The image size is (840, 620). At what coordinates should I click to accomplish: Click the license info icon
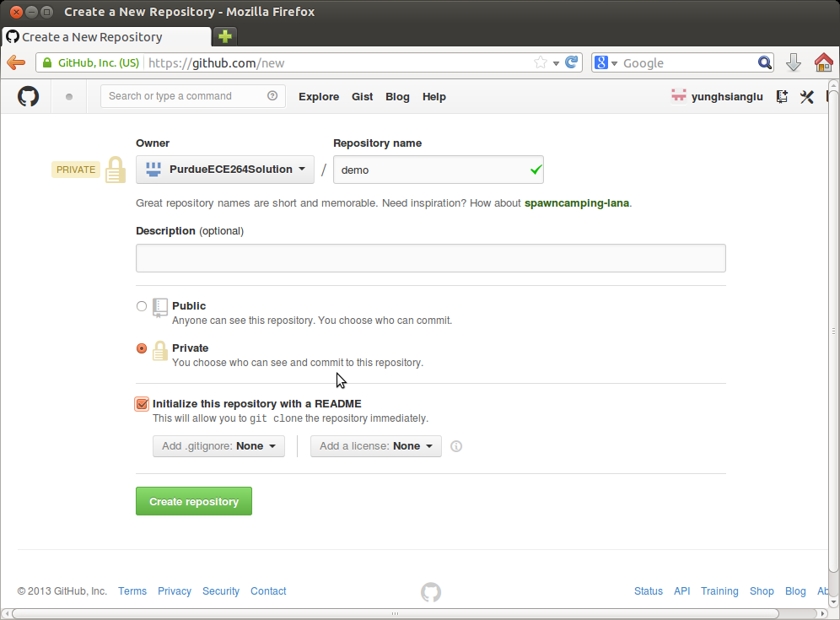coord(456,446)
